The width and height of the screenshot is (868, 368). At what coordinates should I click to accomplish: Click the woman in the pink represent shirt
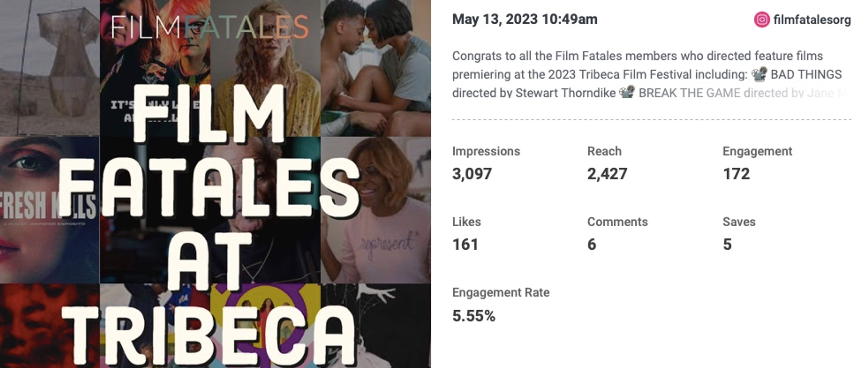(x=376, y=210)
